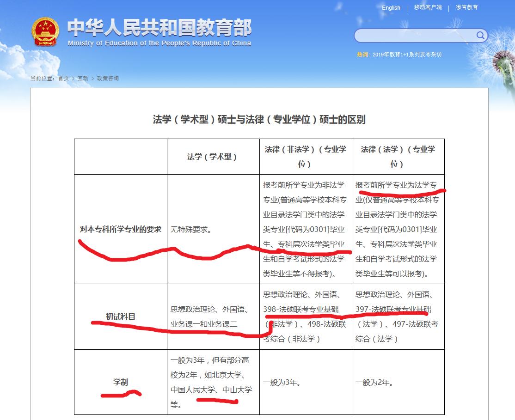This screenshot has height=420, width=515.
Task: Open the English version of the site
Action: point(391,8)
